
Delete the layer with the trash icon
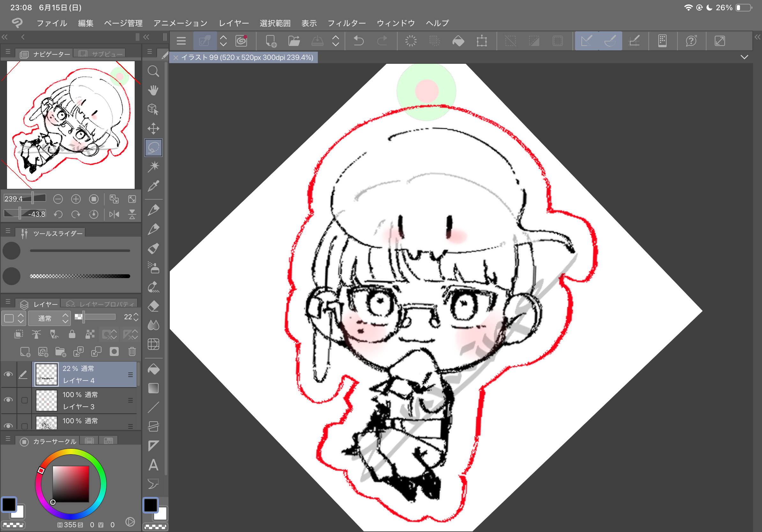tap(132, 351)
